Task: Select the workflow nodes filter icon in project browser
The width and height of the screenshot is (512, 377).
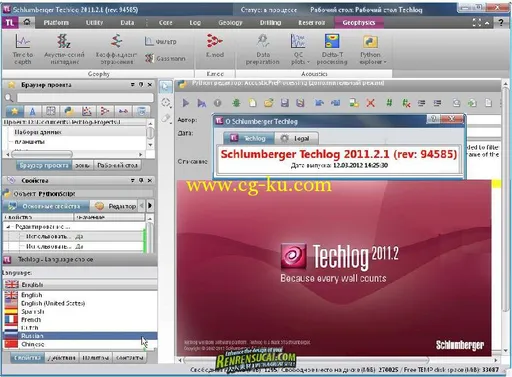Action: (x=105, y=111)
